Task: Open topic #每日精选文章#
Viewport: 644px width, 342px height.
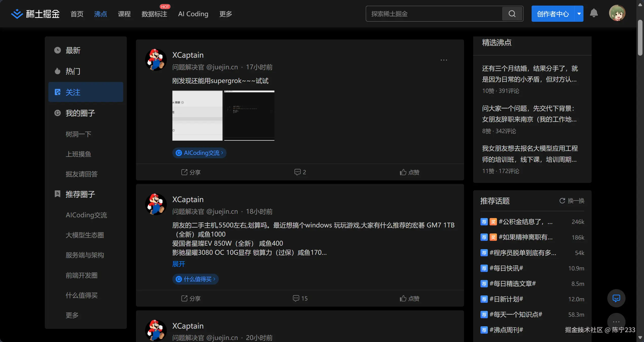Action: click(x=513, y=284)
